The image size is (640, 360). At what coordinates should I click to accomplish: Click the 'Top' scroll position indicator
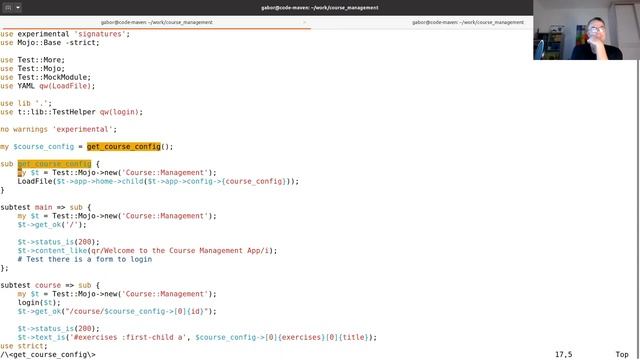point(622,355)
